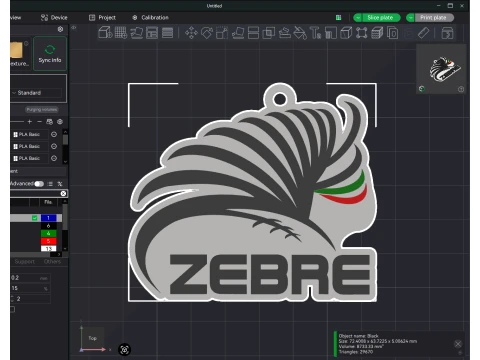Image resolution: width=480 pixels, height=360 pixels.
Task: Open the second PLA Basic filament dropdown
Action: (x=30, y=146)
